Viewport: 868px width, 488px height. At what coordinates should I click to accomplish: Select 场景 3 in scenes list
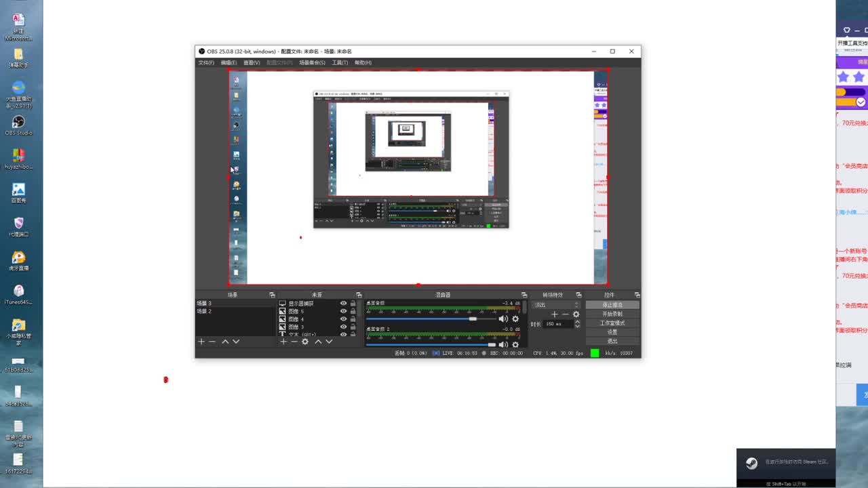click(x=235, y=304)
